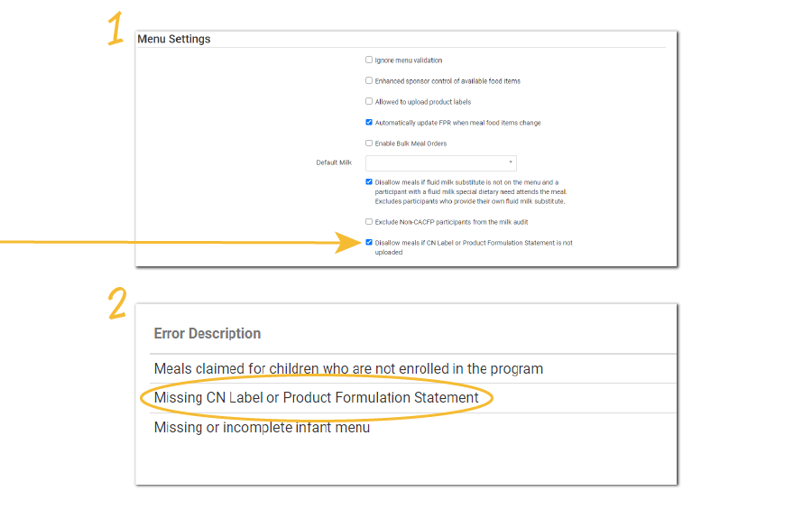Viewport: 812px width, 519px height.
Task: Check Exclude Non-CACFP participants from milk audit
Action: (x=369, y=221)
